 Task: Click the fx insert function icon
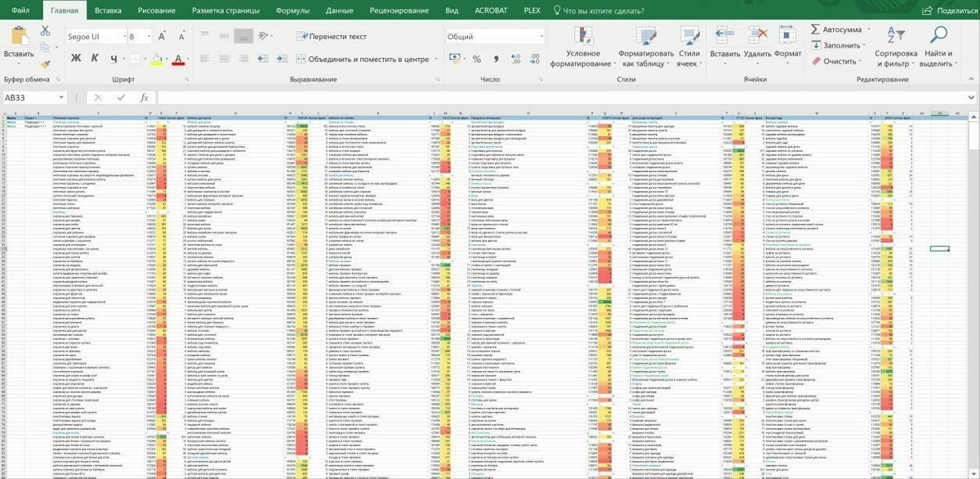tap(145, 97)
